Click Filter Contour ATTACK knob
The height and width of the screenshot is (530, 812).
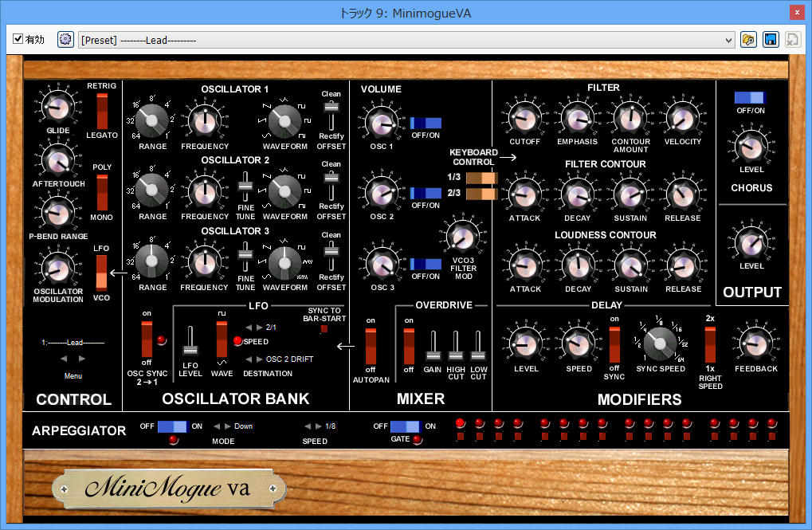(x=524, y=194)
